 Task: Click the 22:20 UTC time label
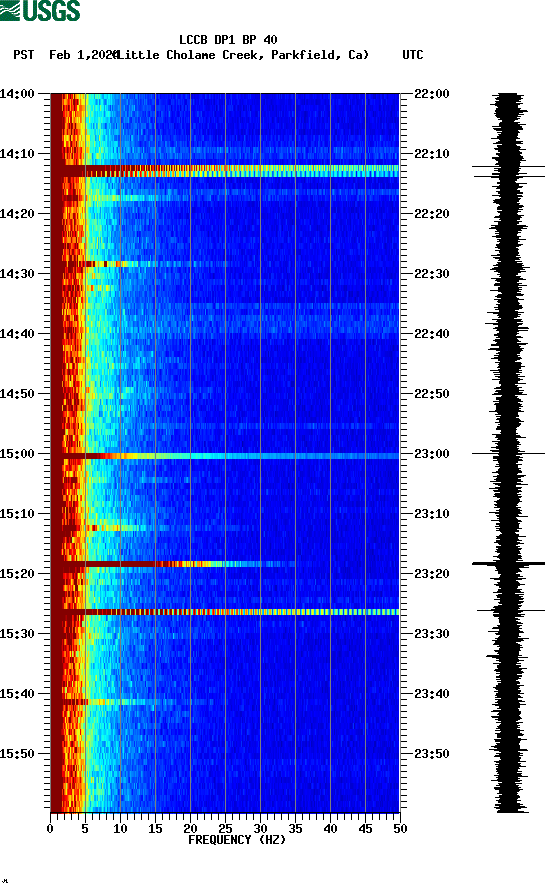[x=432, y=214]
